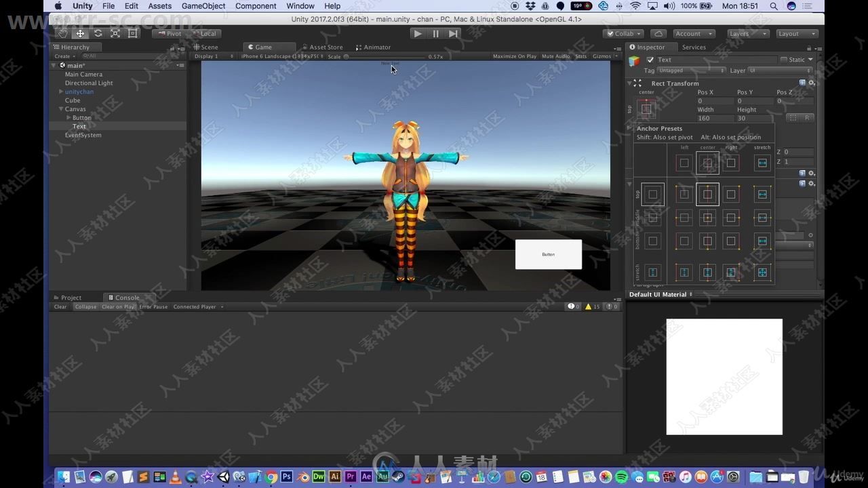Toggle Collapse in Console
868x488 pixels.
pyautogui.click(x=85, y=306)
